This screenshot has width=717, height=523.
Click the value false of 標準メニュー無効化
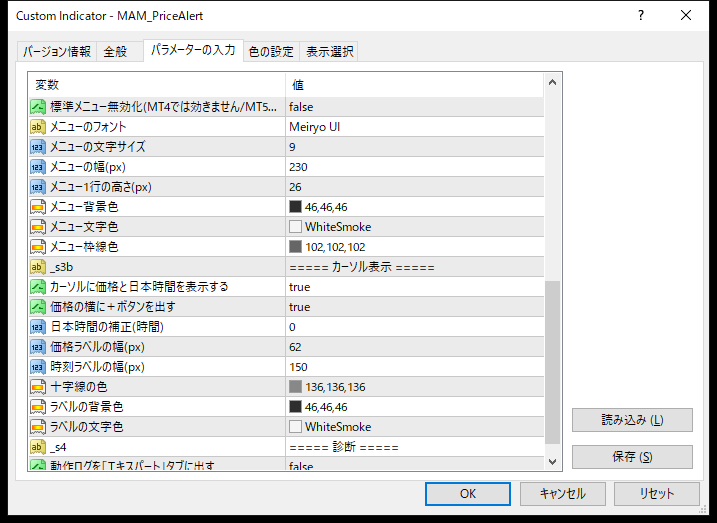tap(301, 107)
